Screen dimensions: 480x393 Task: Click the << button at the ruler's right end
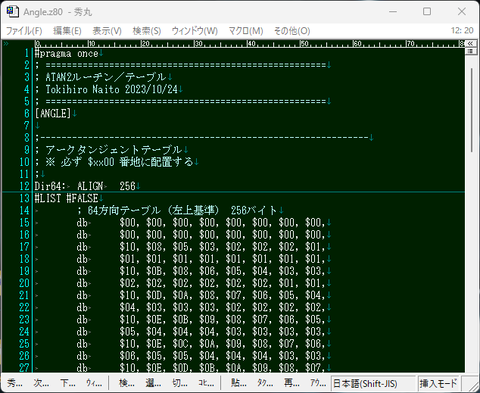470,44
